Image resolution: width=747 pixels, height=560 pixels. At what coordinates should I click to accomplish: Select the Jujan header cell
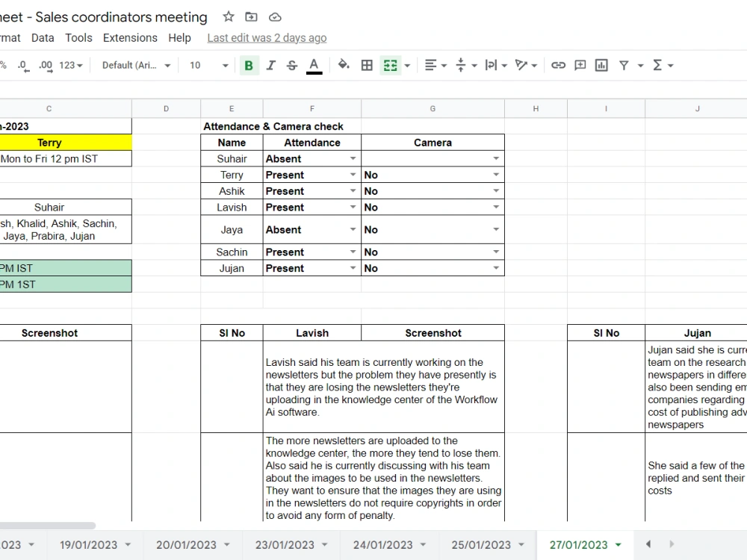pyautogui.click(x=696, y=333)
